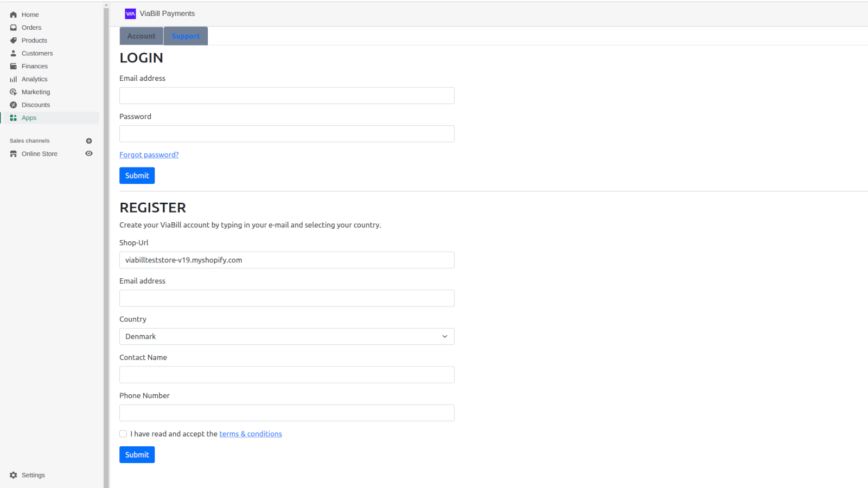Click the Online Store shop icon
The image size is (868, 488).
(x=14, y=154)
